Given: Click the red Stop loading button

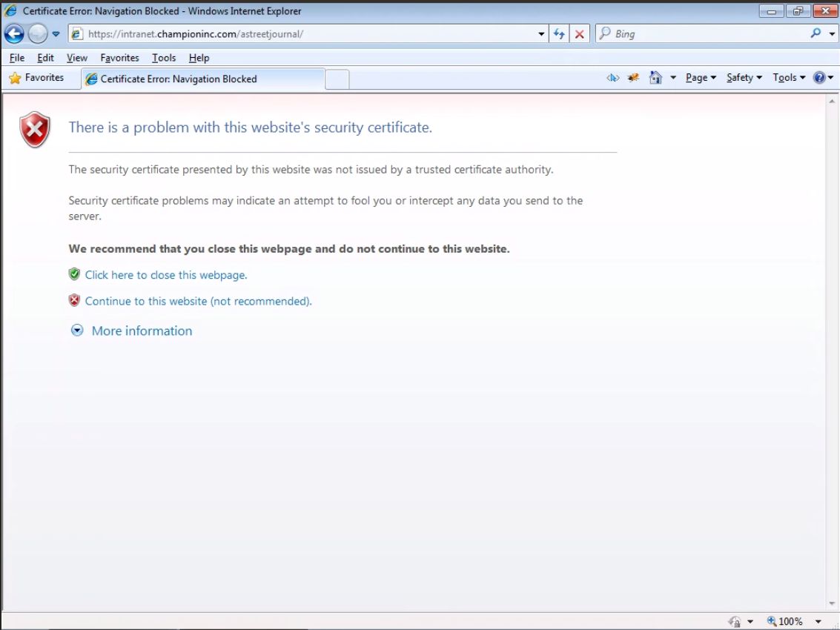Looking at the screenshot, I should 579,34.
